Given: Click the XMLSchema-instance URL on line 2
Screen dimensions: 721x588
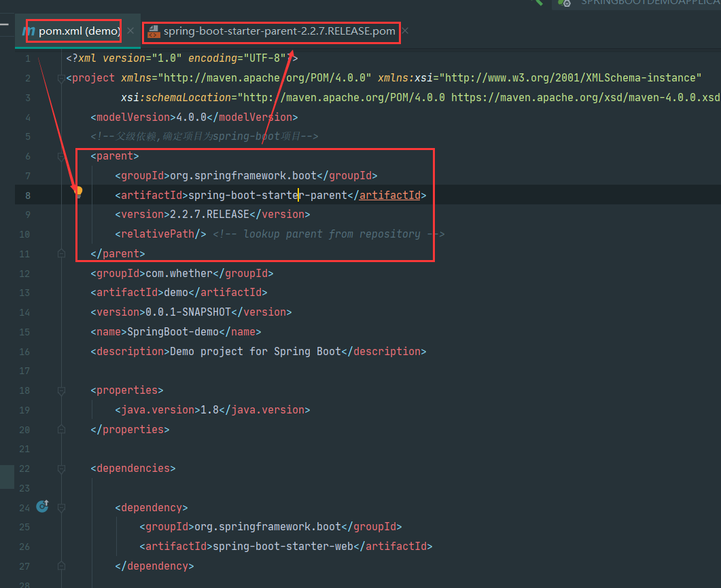Looking at the screenshot, I should 570,78.
